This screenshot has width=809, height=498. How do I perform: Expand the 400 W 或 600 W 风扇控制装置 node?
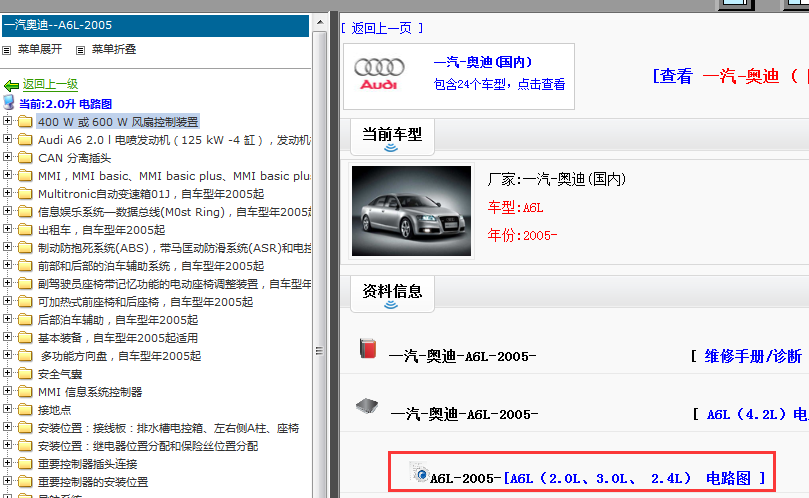point(7,121)
